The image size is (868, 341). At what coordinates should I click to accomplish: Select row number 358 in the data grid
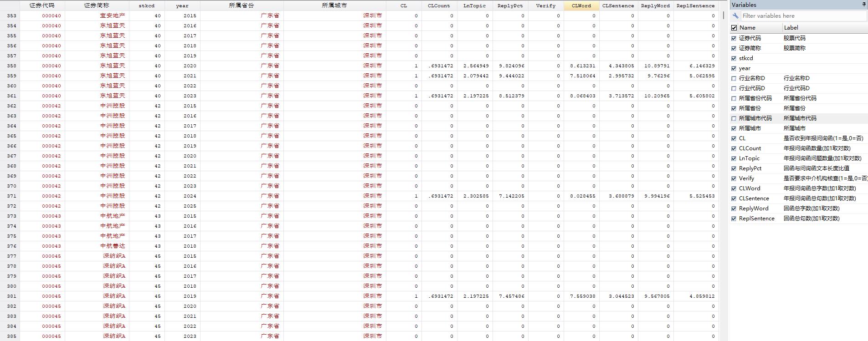10,66
